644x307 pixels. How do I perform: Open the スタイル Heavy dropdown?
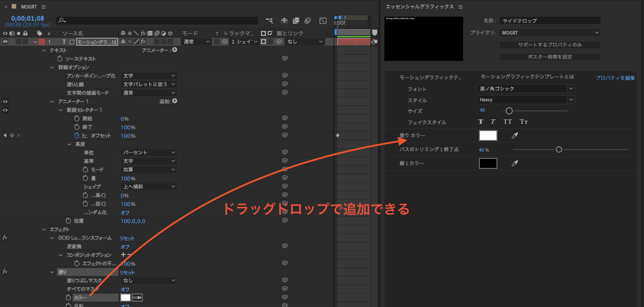point(526,100)
